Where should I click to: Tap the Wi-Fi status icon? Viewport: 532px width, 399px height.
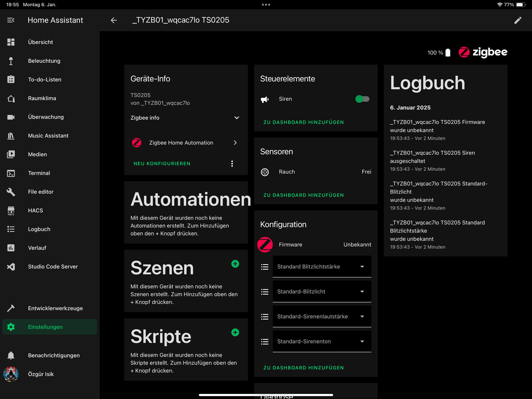499,4
